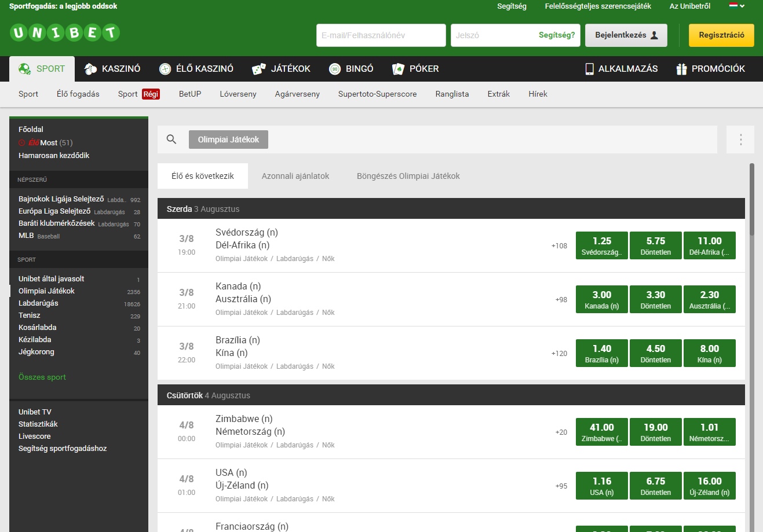Open Livescore in the sidebar

[35, 436]
